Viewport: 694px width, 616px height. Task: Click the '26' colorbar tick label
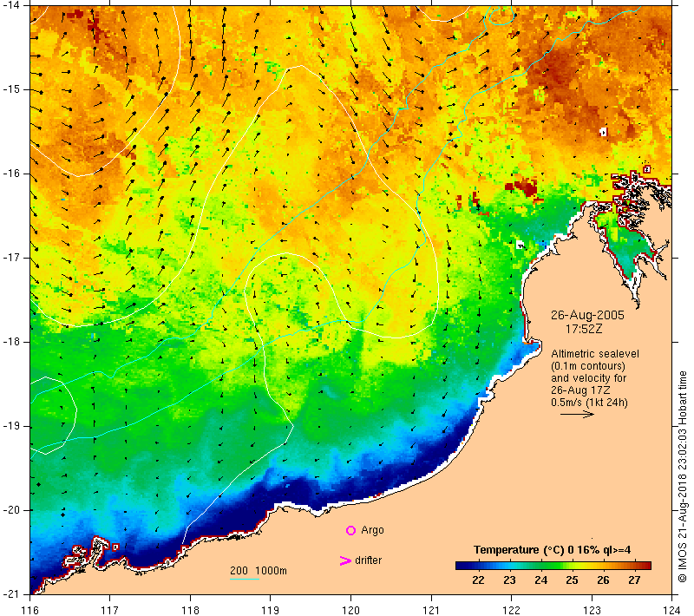(x=603, y=580)
